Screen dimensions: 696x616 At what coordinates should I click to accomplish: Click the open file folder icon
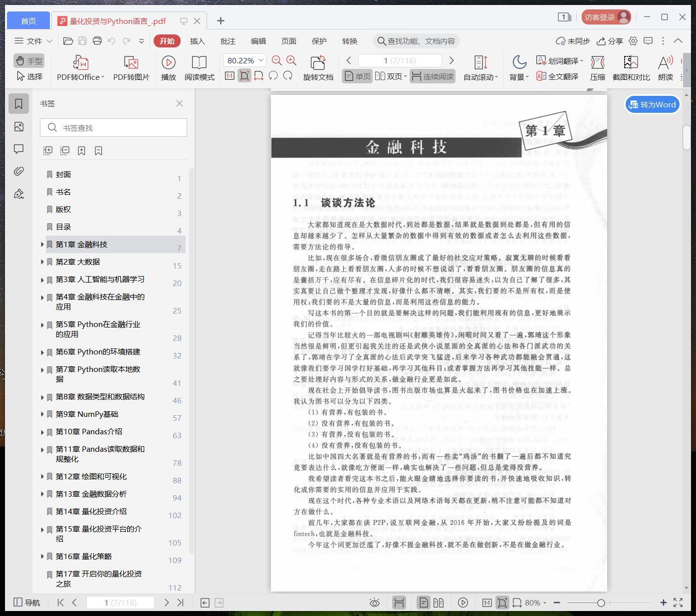coord(68,41)
